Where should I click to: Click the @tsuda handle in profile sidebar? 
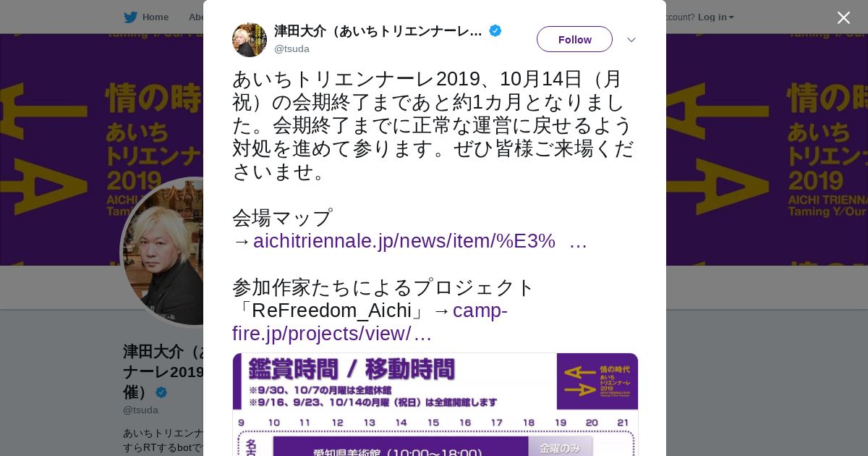140,410
